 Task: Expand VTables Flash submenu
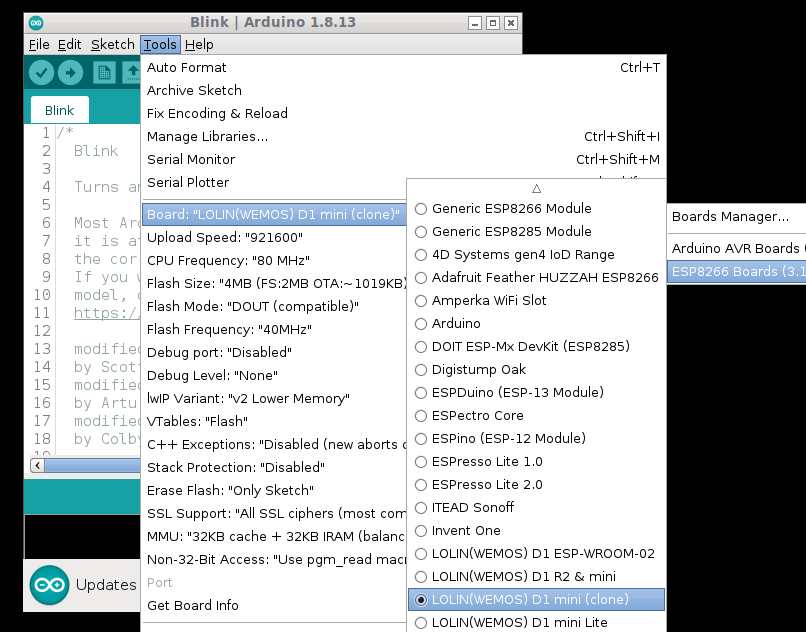click(x=274, y=422)
